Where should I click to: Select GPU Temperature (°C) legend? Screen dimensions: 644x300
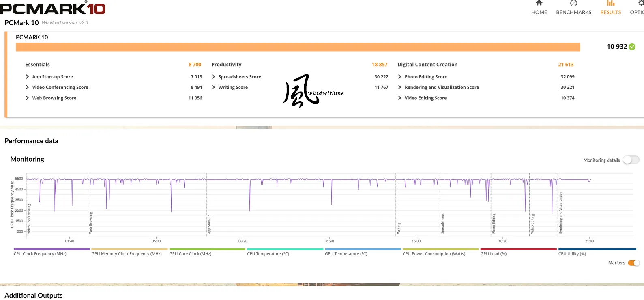click(346, 254)
